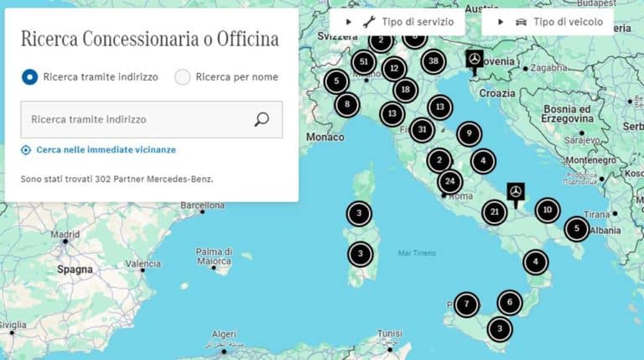Open the 4 cluster in Calabria
Screen dimensions: 644x360
[x=536, y=262]
